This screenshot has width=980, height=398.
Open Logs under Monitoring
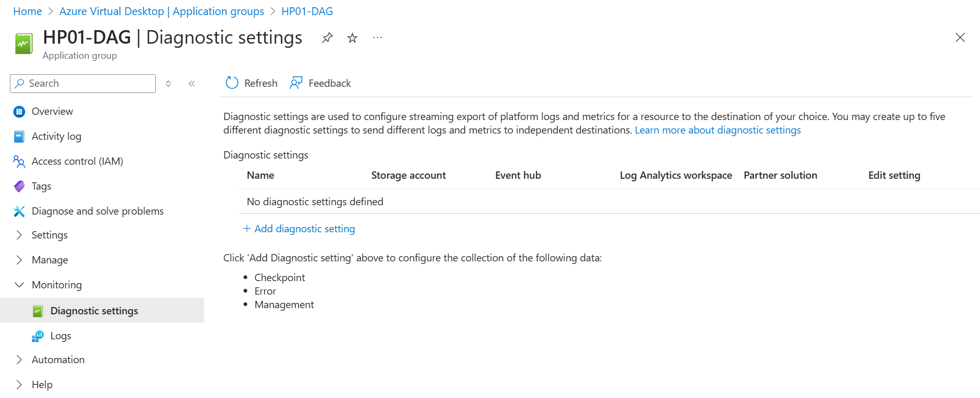tap(61, 336)
